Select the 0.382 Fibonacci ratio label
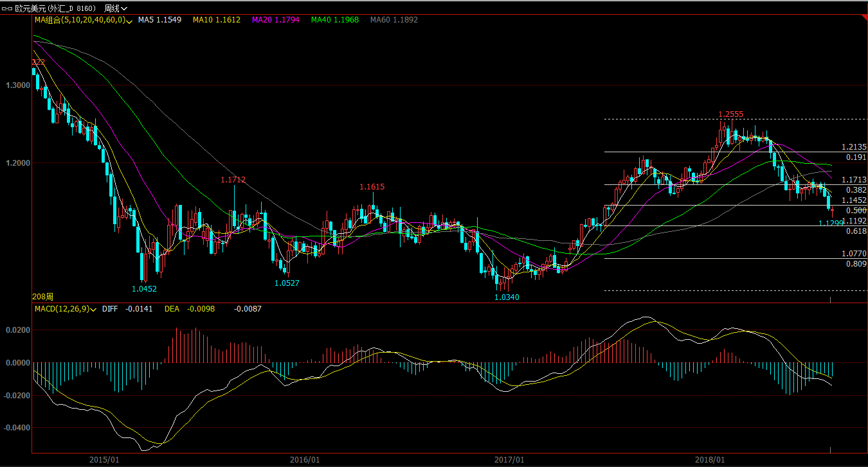The image size is (868, 467). 856,190
